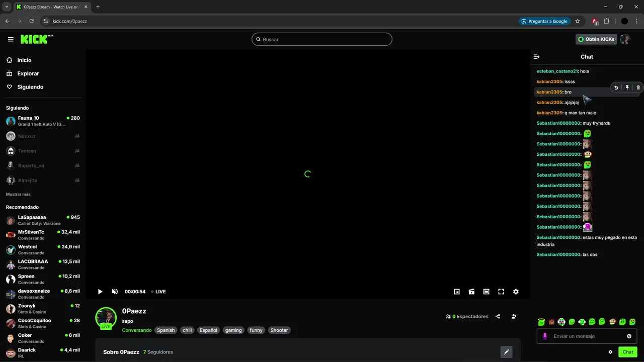This screenshot has height=362, width=644.
Task: Insert the monkey face emote
Action: click(612, 322)
